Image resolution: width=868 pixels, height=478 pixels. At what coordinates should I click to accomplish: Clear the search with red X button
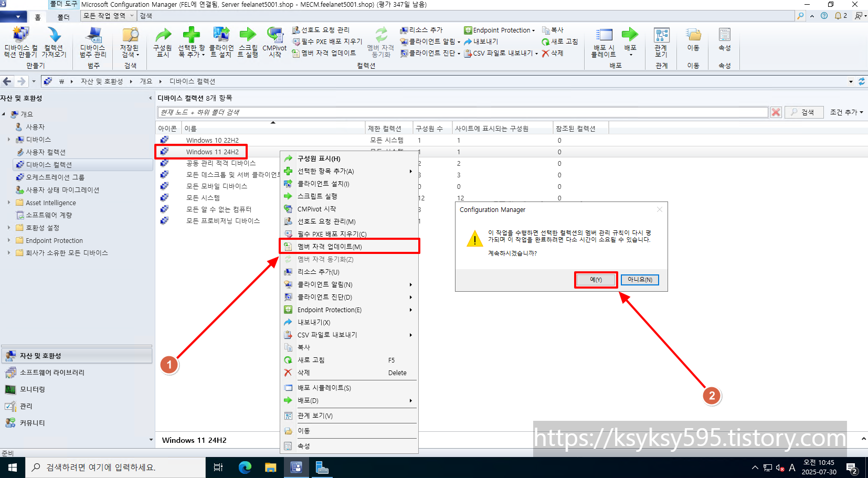776,112
